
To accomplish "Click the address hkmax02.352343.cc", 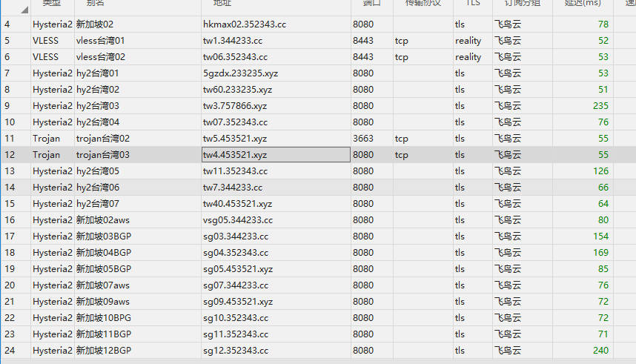I will [244, 24].
